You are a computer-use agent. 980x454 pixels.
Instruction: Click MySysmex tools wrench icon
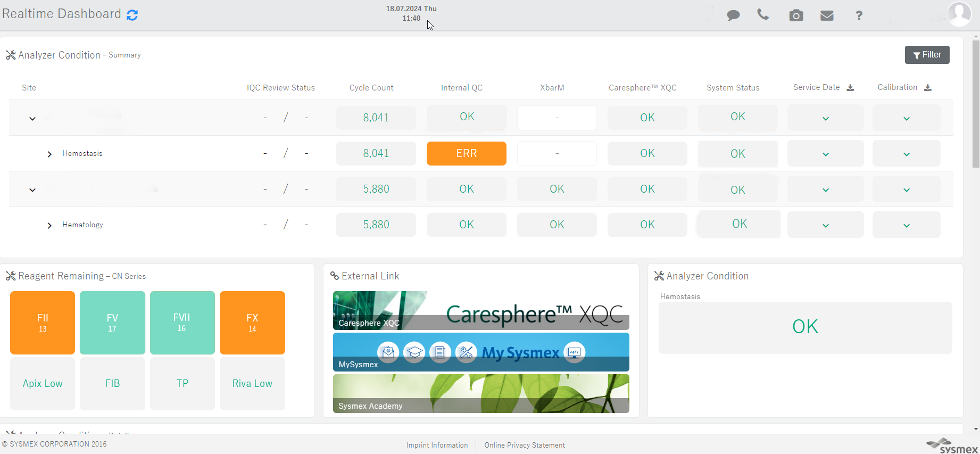(466, 352)
